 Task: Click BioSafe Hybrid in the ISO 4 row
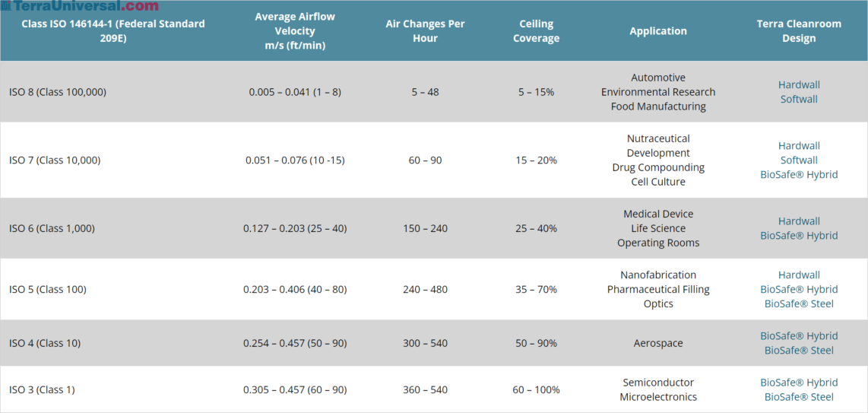[x=799, y=335]
